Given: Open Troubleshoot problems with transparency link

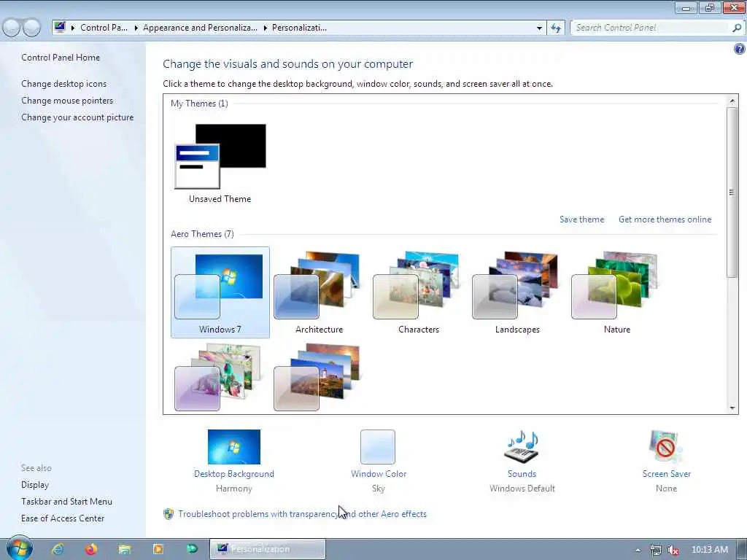Looking at the screenshot, I should [x=302, y=514].
